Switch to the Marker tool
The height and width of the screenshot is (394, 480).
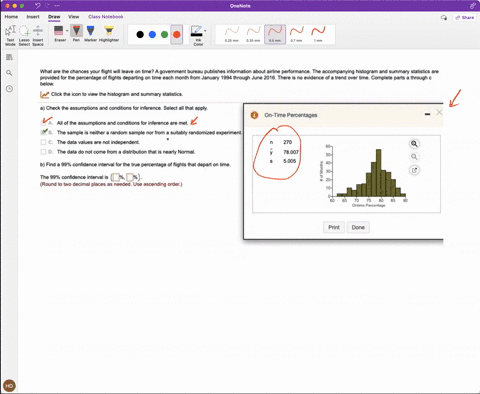[90, 33]
